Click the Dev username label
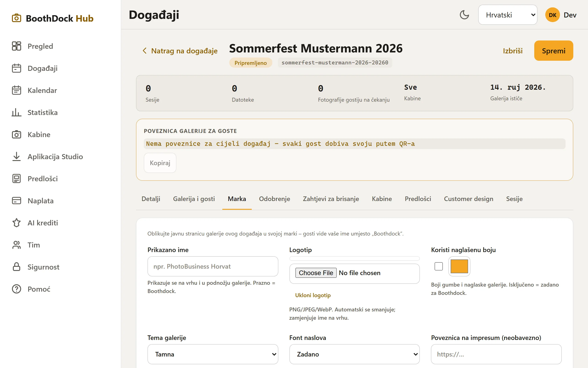The width and height of the screenshot is (588, 368). (570, 15)
